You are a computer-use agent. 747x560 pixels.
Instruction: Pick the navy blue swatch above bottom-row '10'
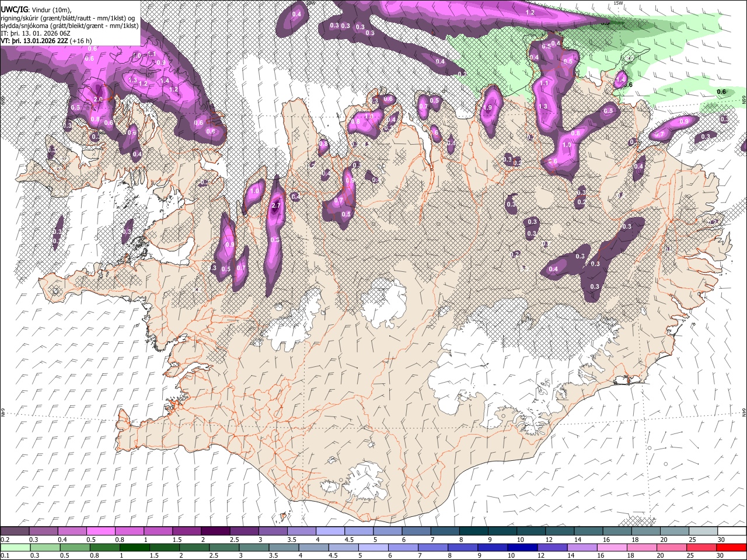pyautogui.click(x=521, y=547)
